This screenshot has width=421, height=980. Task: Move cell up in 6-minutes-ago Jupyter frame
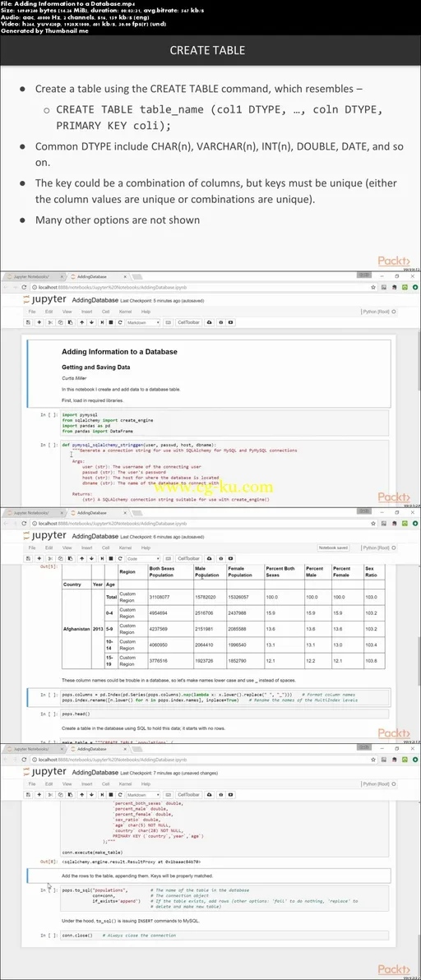click(x=82, y=558)
